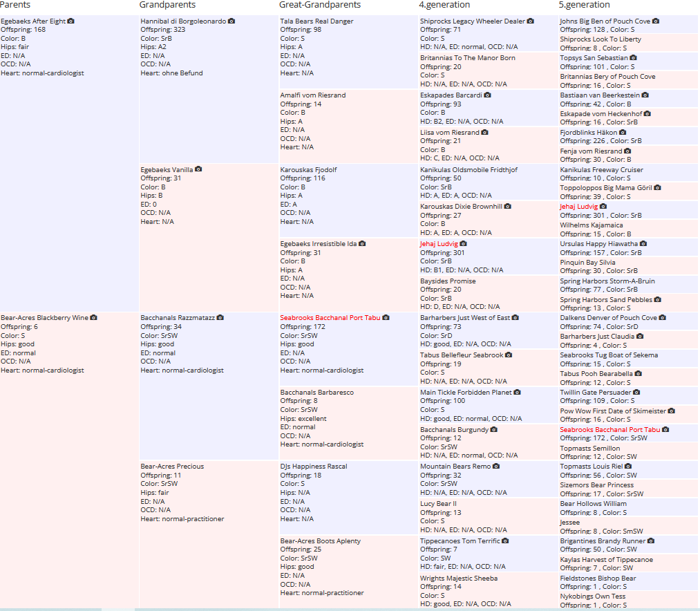Click camera icon next to Egebaeks After Eight

pos(70,21)
